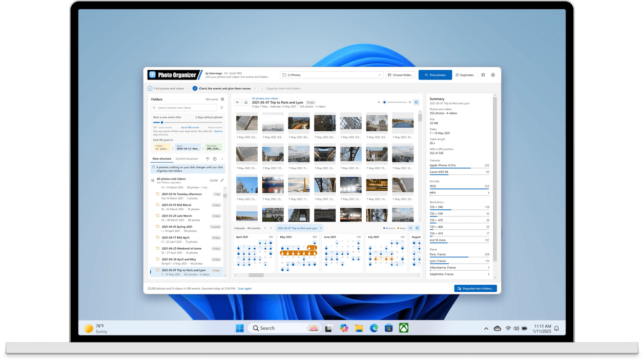Select the 2021-04-25 Weekend at home folder
This screenshot has height=360, width=644.
[x=188, y=250]
